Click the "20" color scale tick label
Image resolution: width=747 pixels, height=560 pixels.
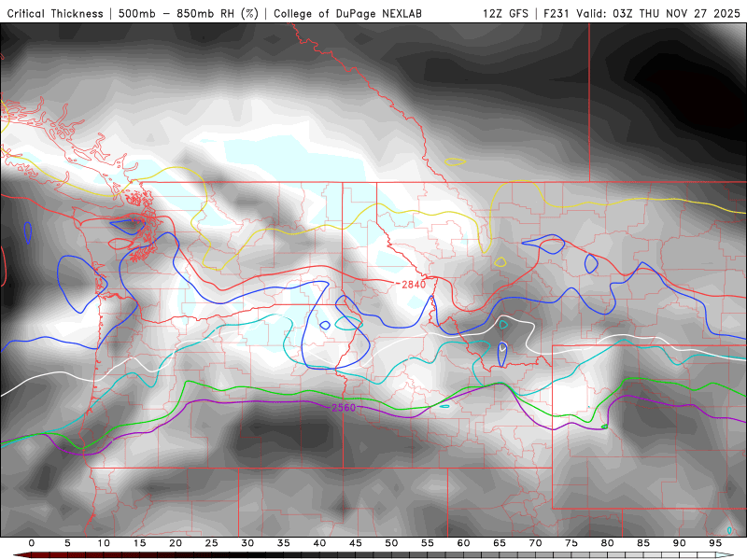pyautogui.click(x=176, y=543)
